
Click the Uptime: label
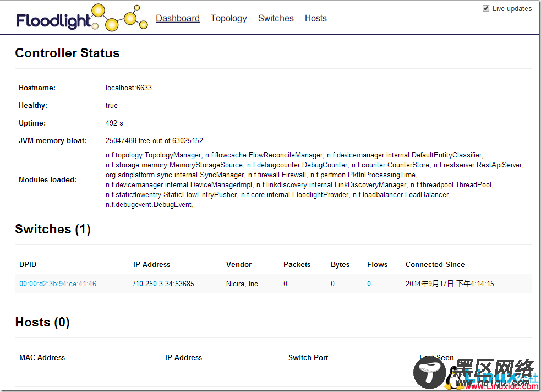32,123
